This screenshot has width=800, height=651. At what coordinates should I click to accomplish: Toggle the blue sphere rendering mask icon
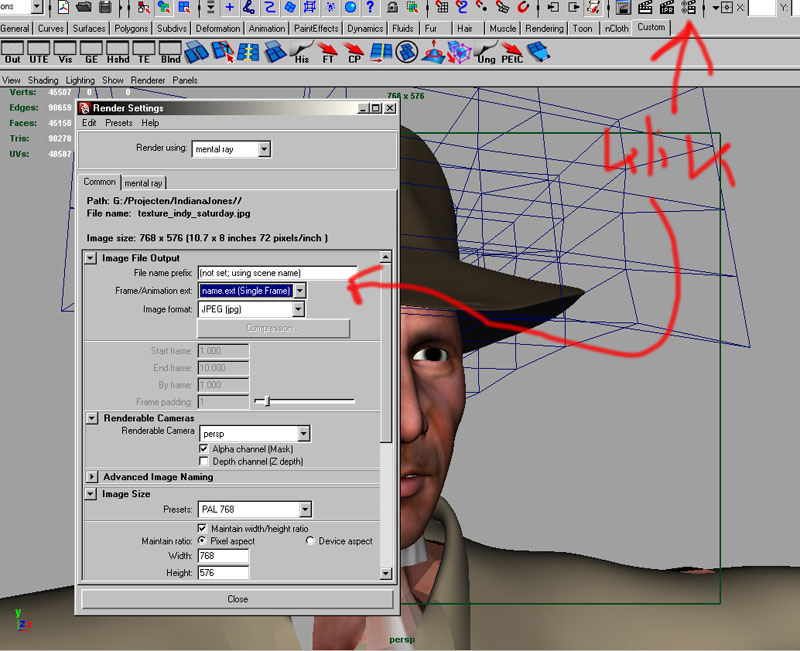point(351,7)
